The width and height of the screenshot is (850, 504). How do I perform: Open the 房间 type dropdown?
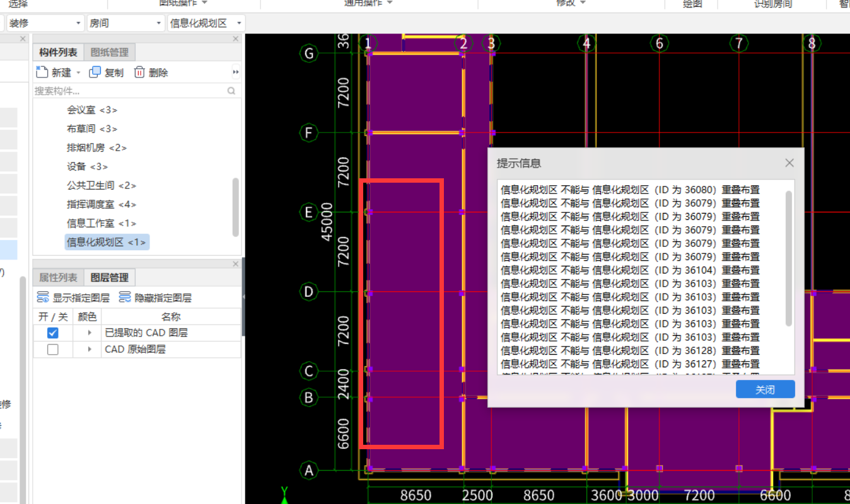(125, 23)
